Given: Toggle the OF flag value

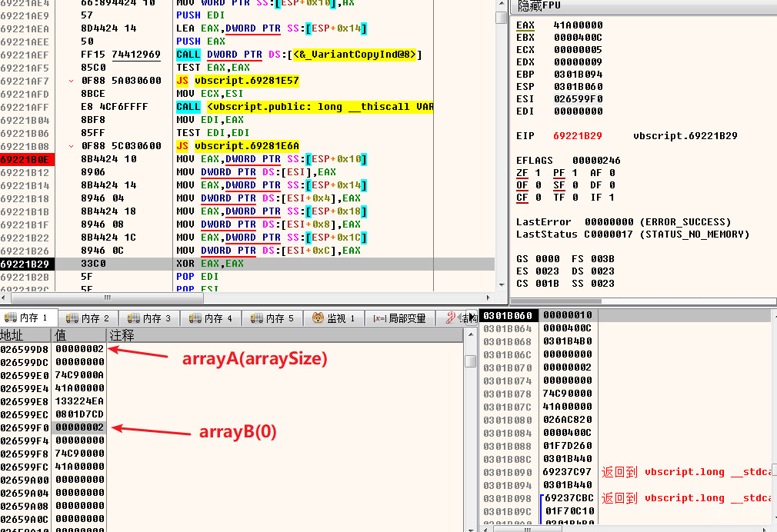Looking at the screenshot, I should click(539, 185).
